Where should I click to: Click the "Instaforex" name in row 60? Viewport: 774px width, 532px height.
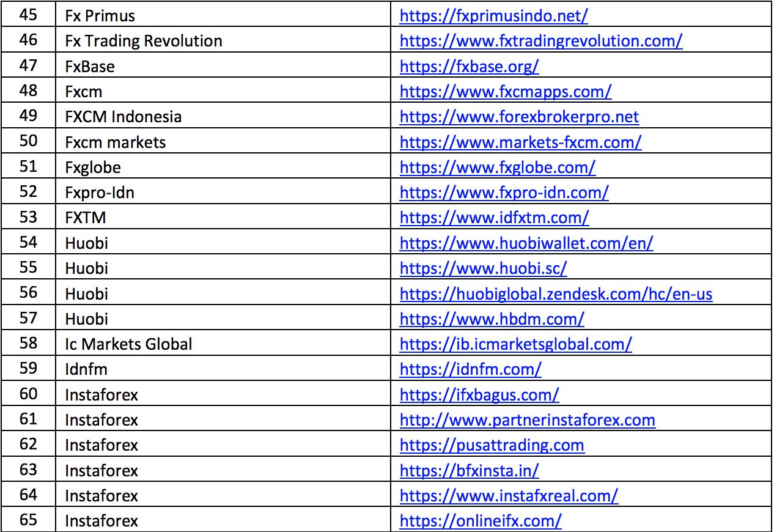tap(101, 395)
